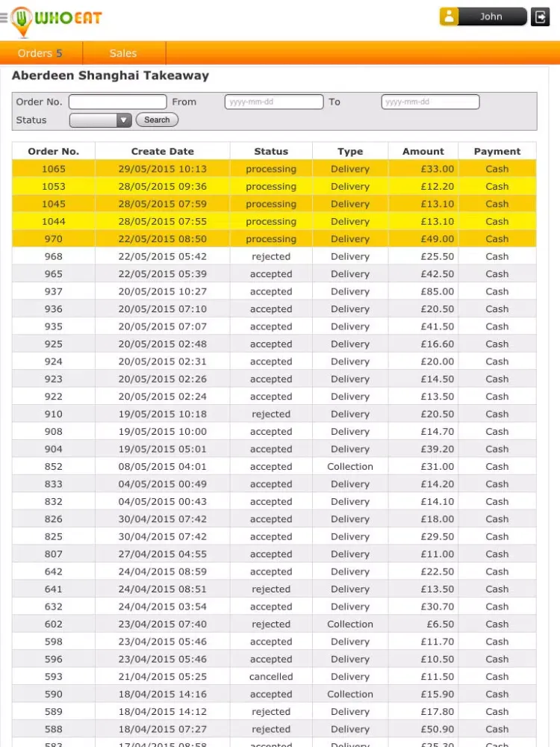
Task: Open the hamburger menu icon
Action: tap(3, 18)
